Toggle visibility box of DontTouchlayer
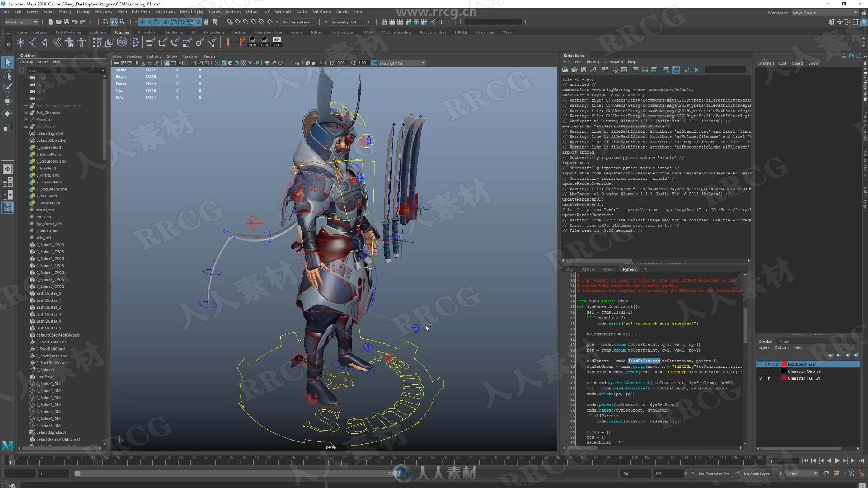The height and width of the screenshot is (488, 868). 761,364
